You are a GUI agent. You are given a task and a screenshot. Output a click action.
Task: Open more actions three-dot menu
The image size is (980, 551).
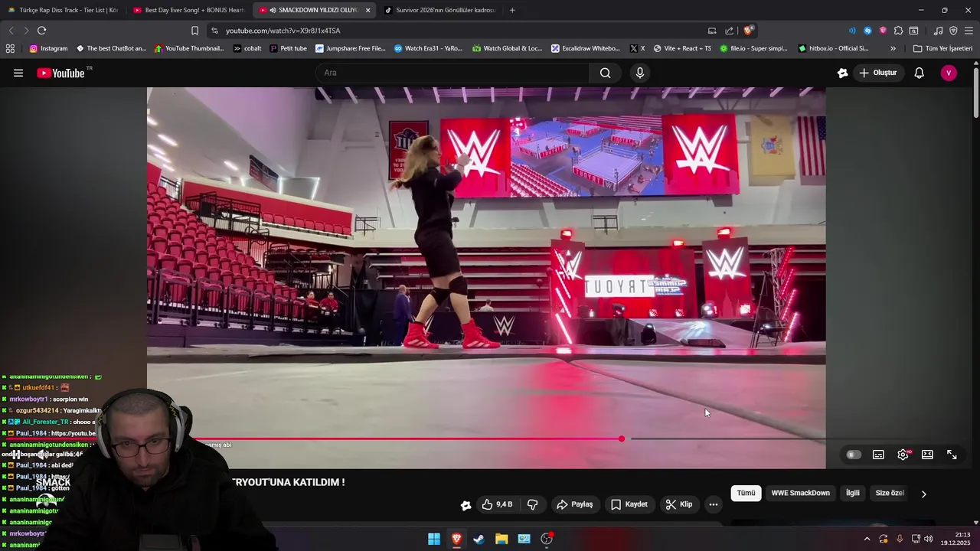714,504
